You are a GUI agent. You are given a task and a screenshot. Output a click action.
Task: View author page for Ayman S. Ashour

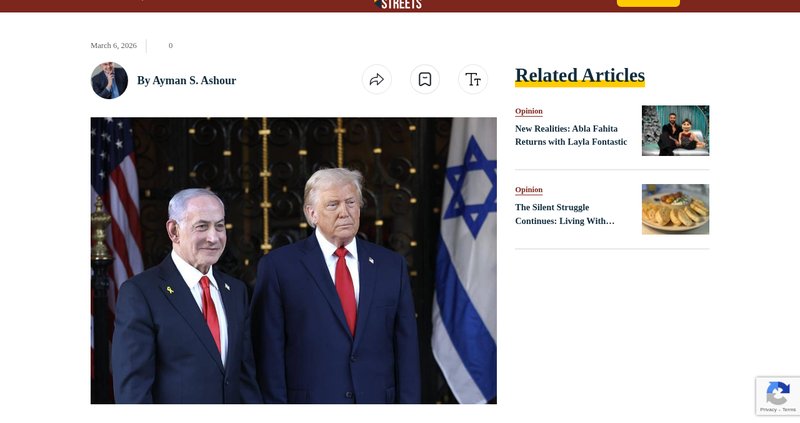click(x=186, y=81)
